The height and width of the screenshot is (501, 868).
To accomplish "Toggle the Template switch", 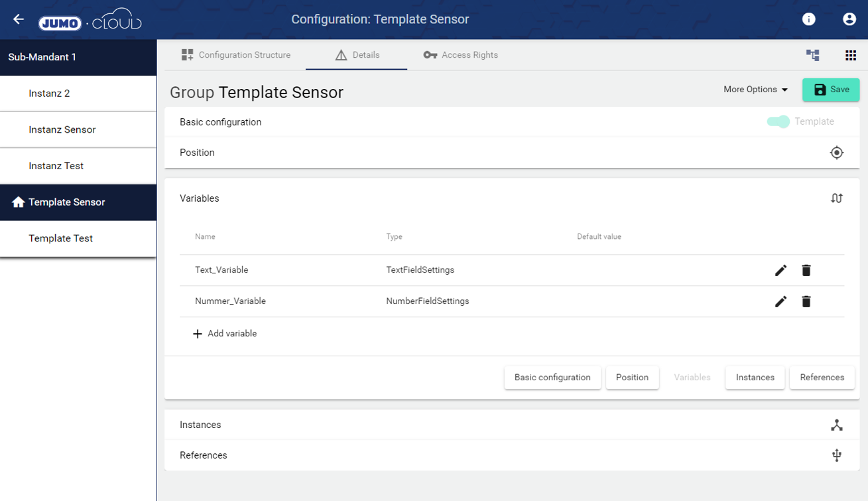I will coord(778,121).
